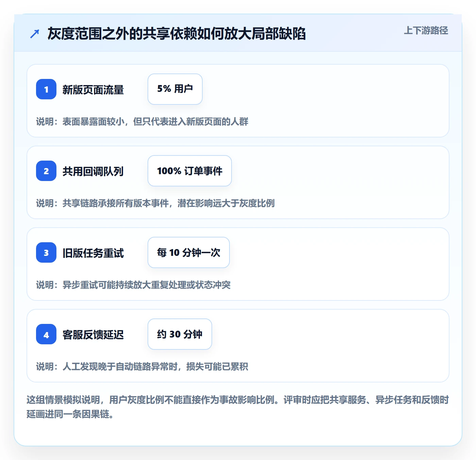Select the 新版页面流量 heading
This screenshot has height=460, width=476.
coord(93,90)
